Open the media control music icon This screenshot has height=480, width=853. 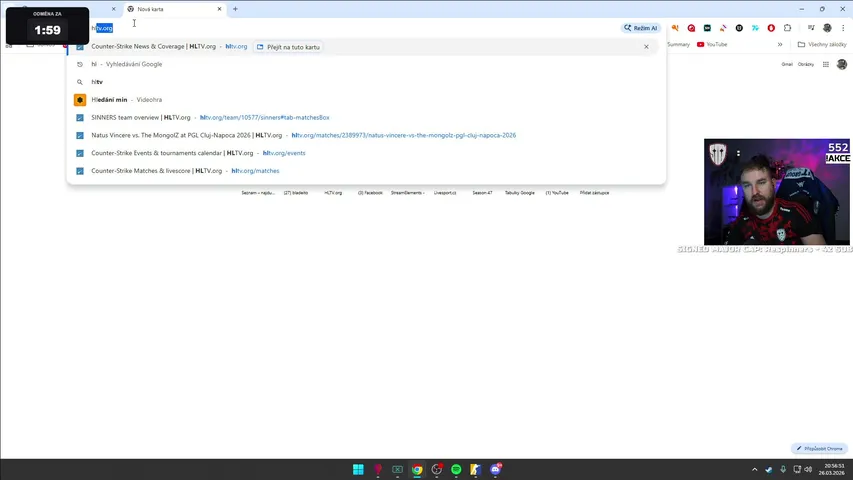[x=811, y=28]
